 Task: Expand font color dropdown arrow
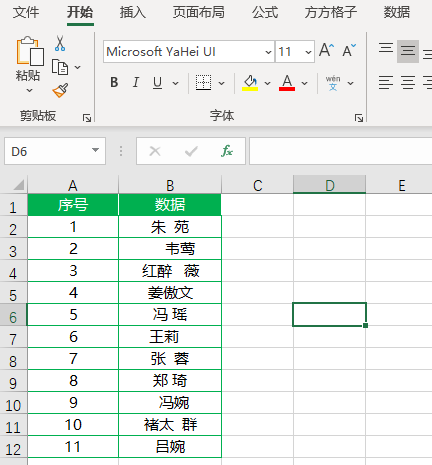click(x=304, y=83)
